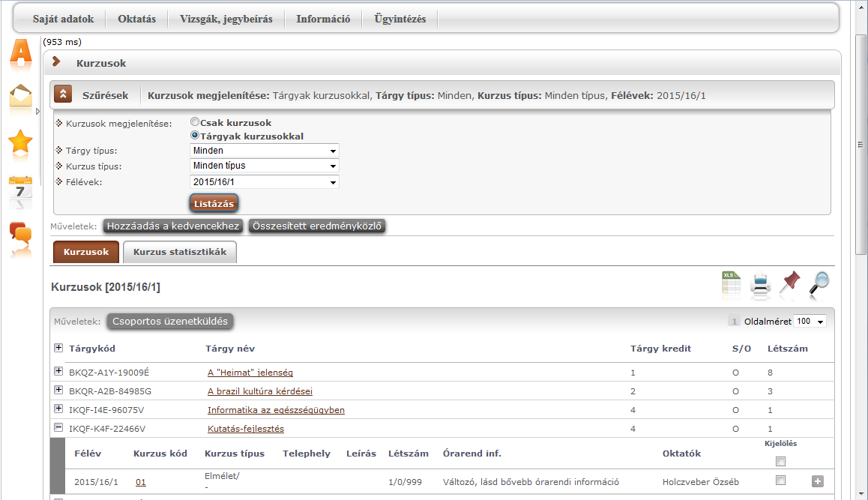Image resolution: width=868 pixels, height=500 pixels.
Task: Click Összesített eredményközlő button
Action: point(316,226)
